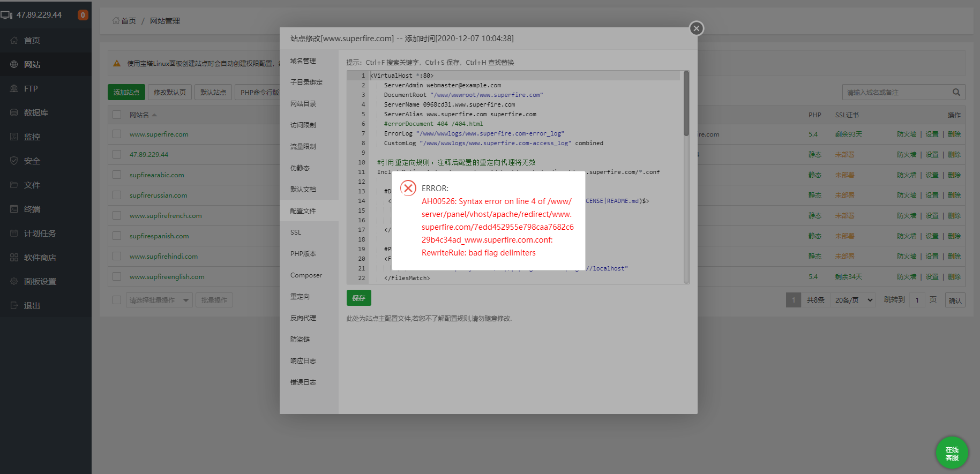
Task: Click the monitor icon for 监控
Action: pyautogui.click(x=14, y=137)
